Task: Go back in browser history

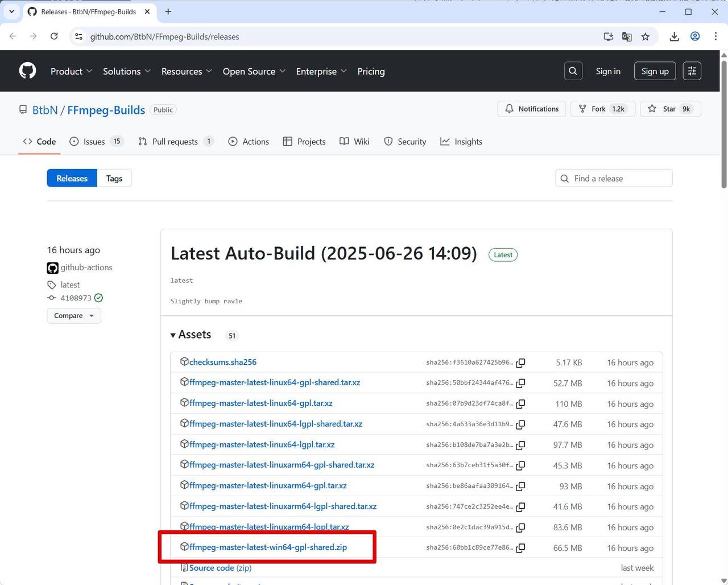Action: pyautogui.click(x=13, y=36)
